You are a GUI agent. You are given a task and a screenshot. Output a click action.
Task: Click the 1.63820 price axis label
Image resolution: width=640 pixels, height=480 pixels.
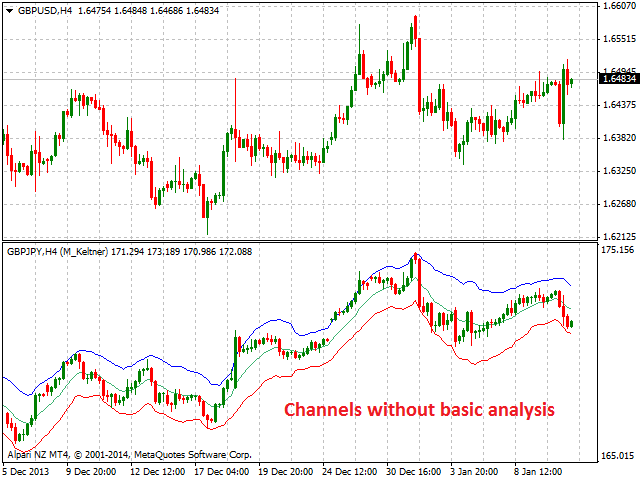[x=618, y=138]
